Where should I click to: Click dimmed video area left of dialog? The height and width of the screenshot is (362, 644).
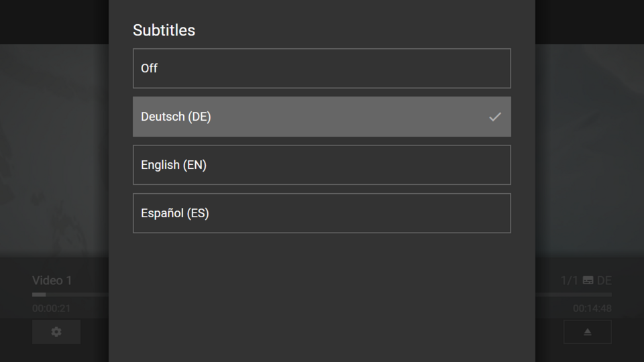coord(54,147)
